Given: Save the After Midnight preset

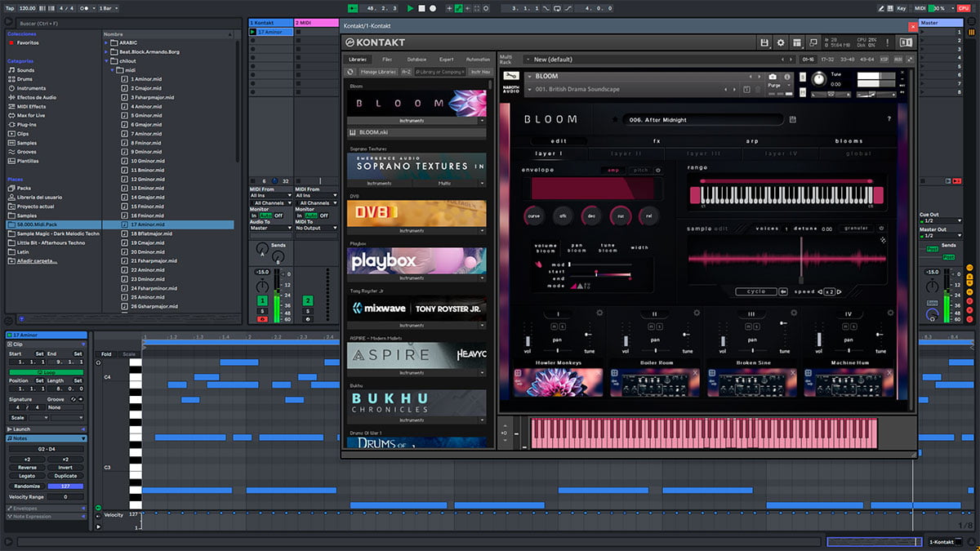Looking at the screenshot, I should click(792, 119).
